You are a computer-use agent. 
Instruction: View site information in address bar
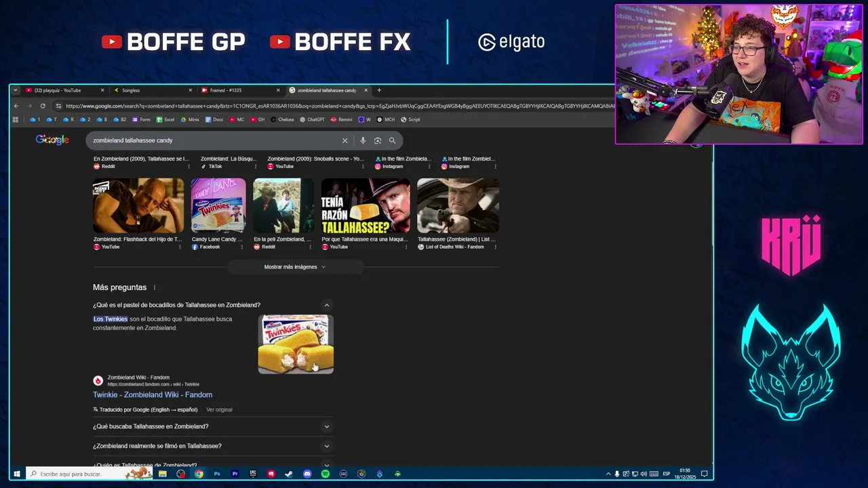click(59, 106)
